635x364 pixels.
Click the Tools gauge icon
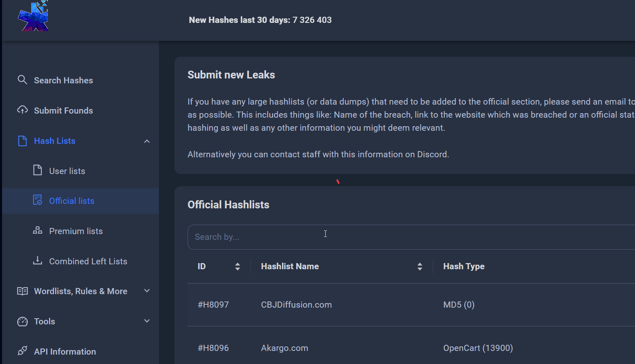click(x=22, y=322)
